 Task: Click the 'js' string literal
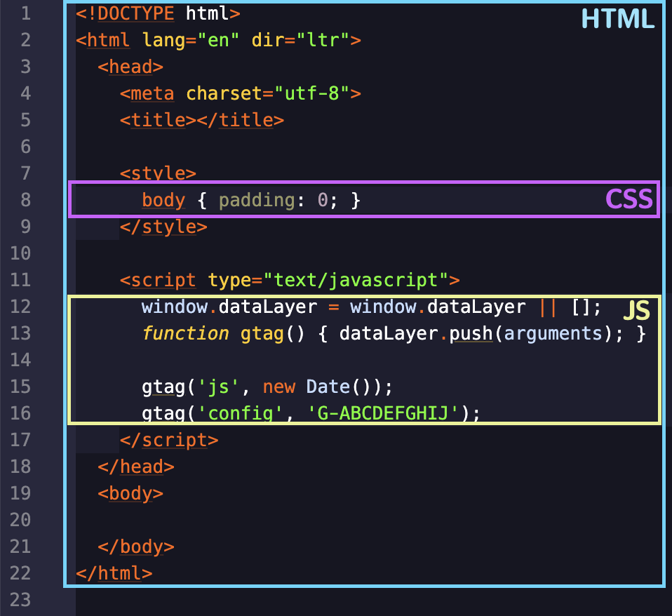(218, 387)
